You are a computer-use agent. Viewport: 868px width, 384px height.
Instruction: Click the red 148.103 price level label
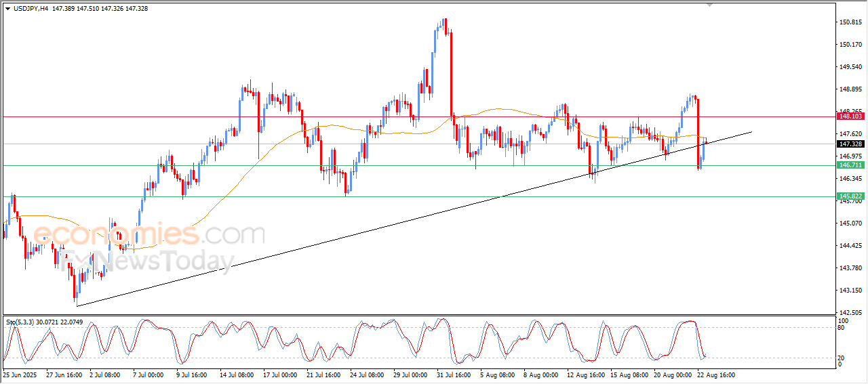click(850, 116)
